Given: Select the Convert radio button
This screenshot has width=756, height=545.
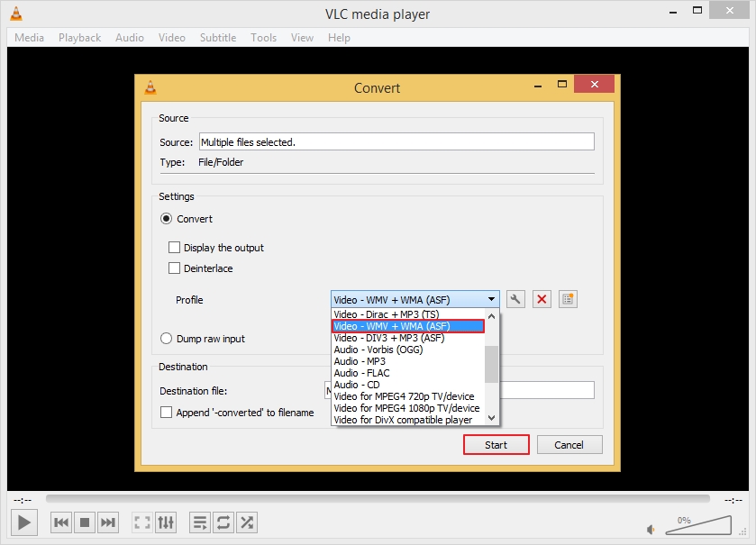Looking at the screenshot, I should pyautogui.click(x=167, y=219).
